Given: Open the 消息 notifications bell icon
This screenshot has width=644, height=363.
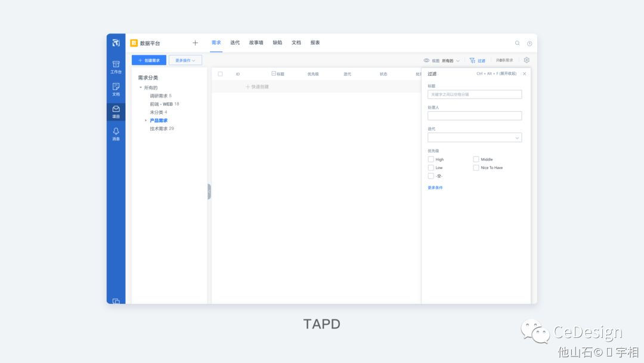Looking at the screenshot, I should [x=116, y=134].
